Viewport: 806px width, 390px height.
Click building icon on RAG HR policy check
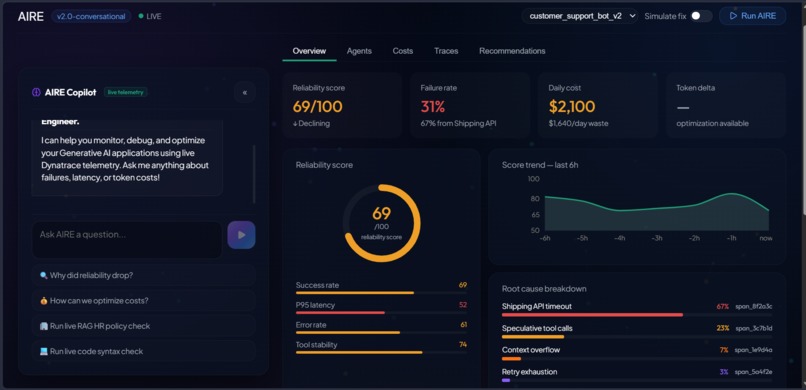44,326
